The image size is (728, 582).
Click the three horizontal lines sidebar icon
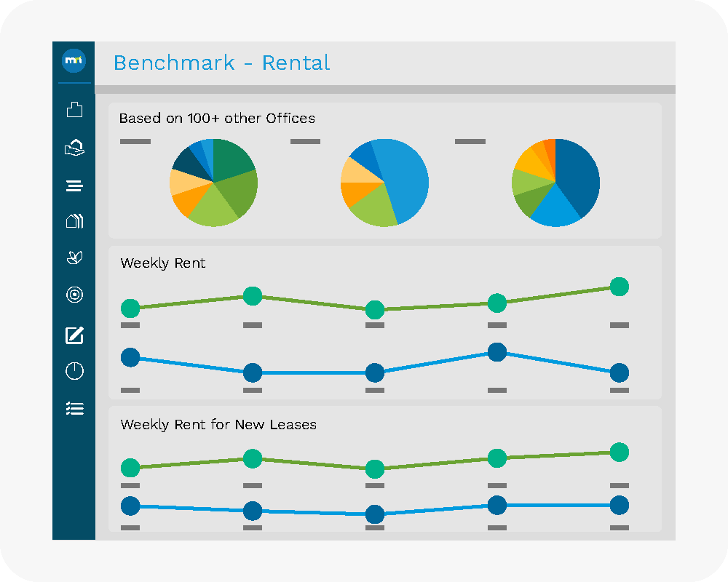click(74, 186)
